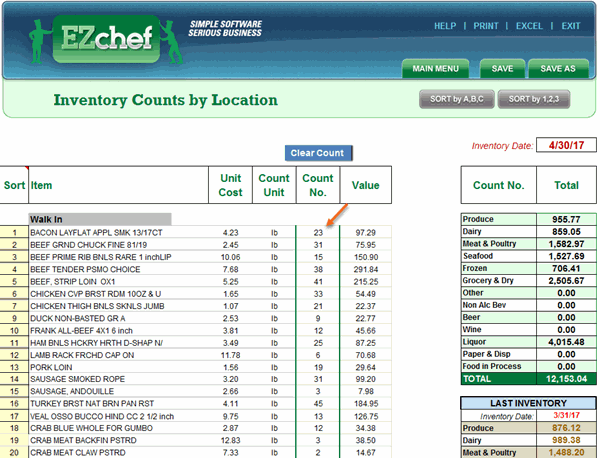Click the Sort column header
The height and width of the screenshot is (458, 600).
pyautogui.click(x=14, y=185)
